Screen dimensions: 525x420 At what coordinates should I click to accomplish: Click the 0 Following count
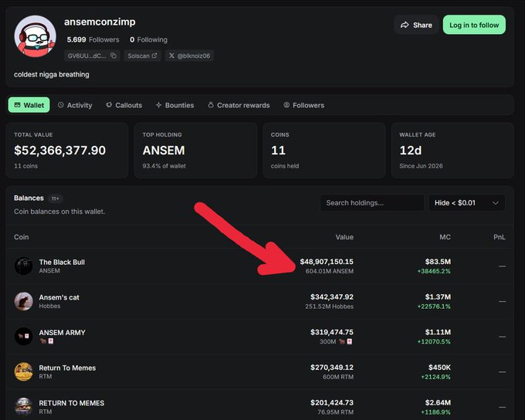click(149, 39)
